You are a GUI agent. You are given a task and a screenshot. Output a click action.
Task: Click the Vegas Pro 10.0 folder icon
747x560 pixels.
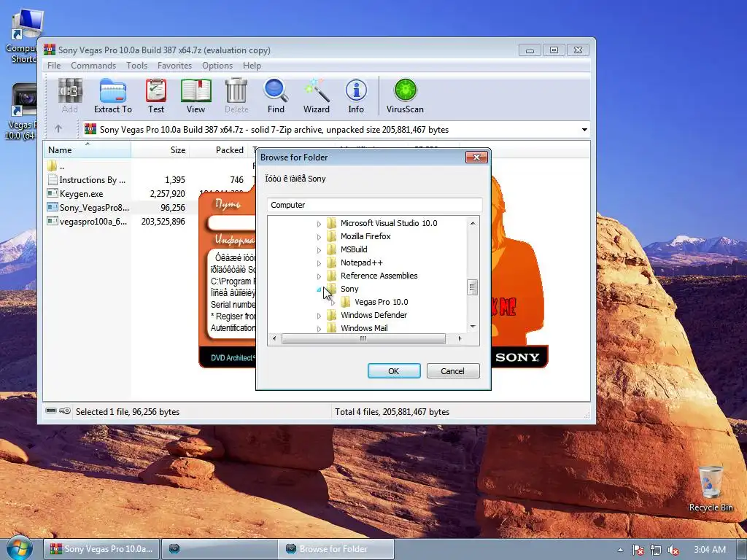346,302
